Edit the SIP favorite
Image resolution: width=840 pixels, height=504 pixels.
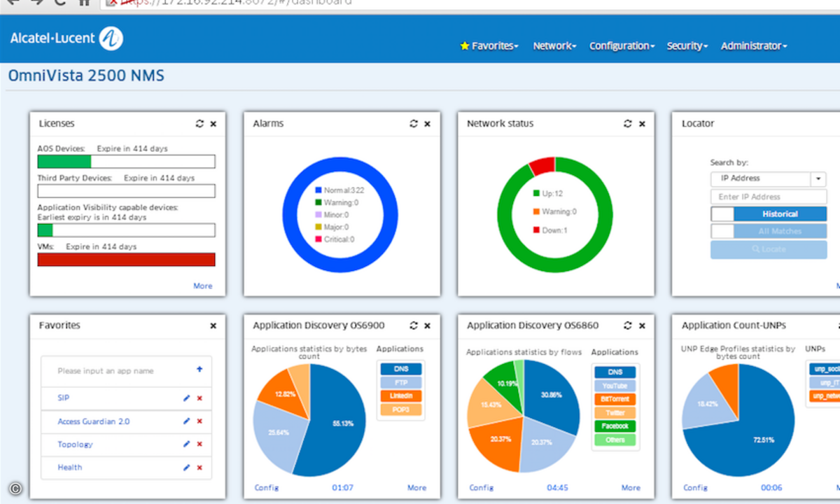tap(186, 398)
